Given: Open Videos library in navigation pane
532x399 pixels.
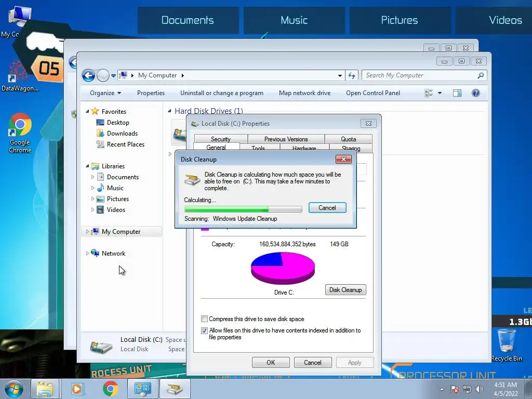Looking at the screenshot, I should [116, 210].
